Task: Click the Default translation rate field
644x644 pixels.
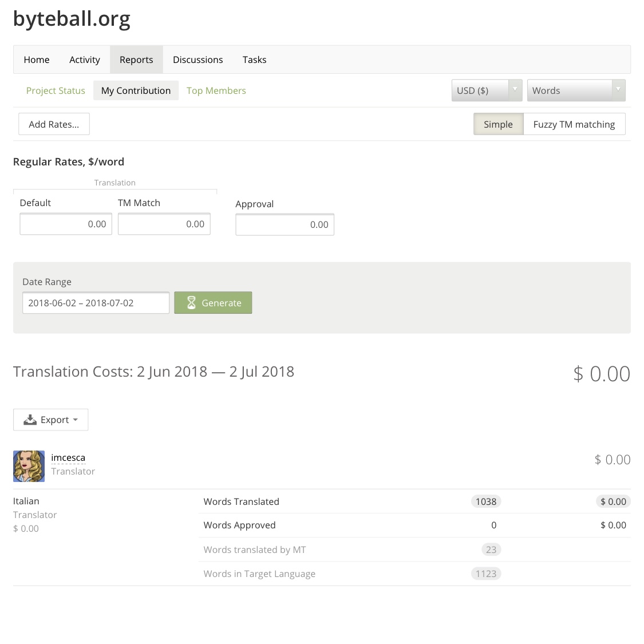Action: tap(66, 224)
